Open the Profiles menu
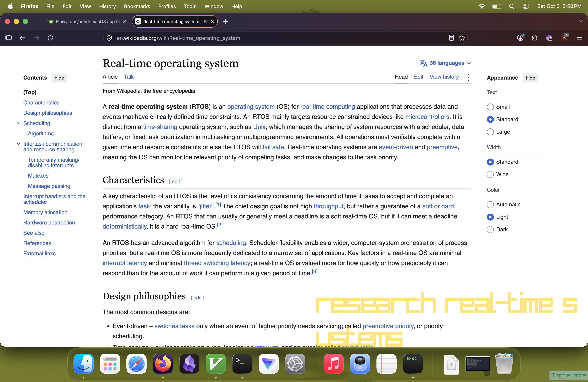The height and width of the screenshot is (382, 588). 167,6
